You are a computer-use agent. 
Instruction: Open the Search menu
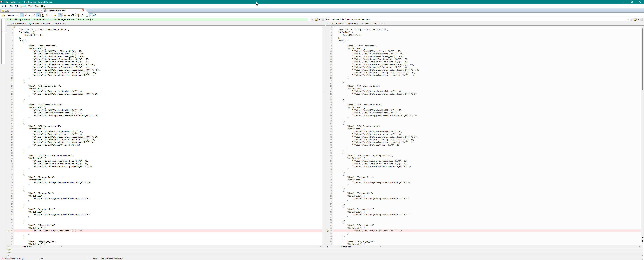[23, 6]
